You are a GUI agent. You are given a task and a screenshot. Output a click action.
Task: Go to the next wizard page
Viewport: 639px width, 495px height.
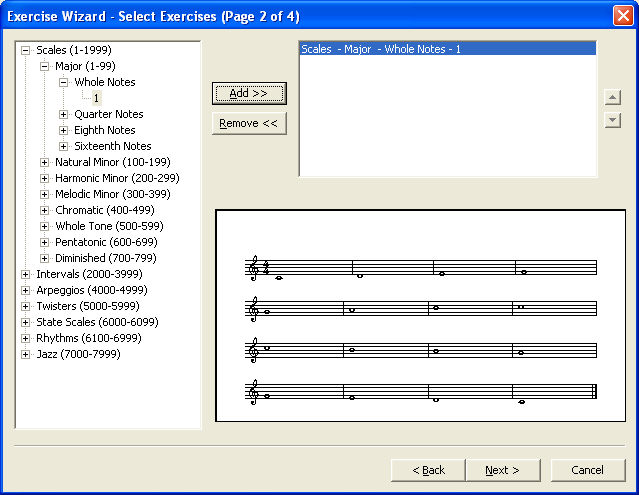coord(502,470)
